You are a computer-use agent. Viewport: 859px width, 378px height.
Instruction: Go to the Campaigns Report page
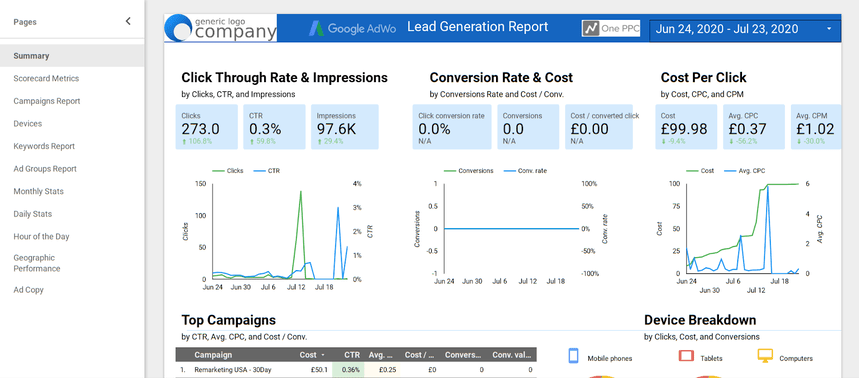(x=47, y=101)
